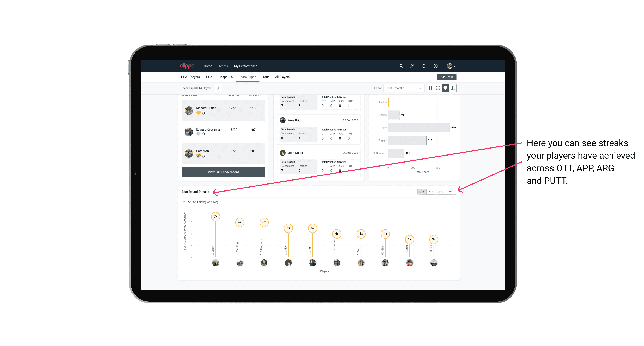Select the PUTT streak filter icon
The height and width of the screenshot is (346, 644).
[x=451, y=191]
